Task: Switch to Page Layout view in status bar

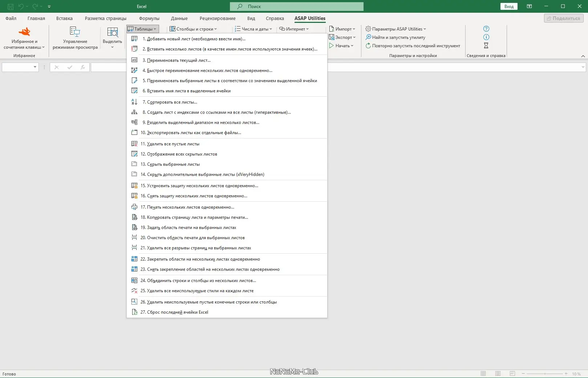Action: tap(498, 374)
